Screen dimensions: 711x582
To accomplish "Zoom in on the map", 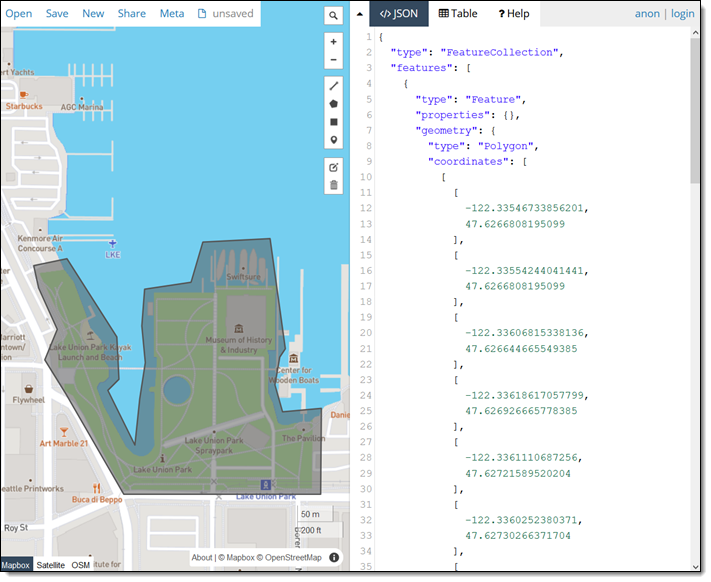I will point(334,42).
